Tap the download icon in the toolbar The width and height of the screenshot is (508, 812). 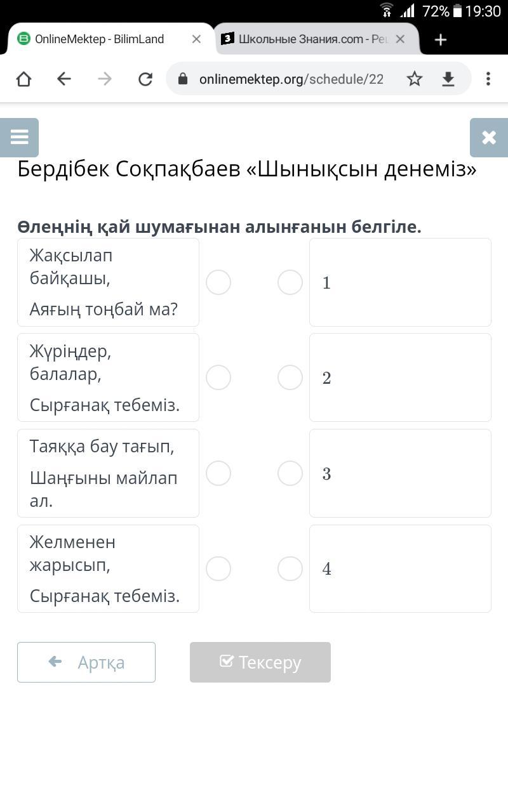[x=448, y=79]
